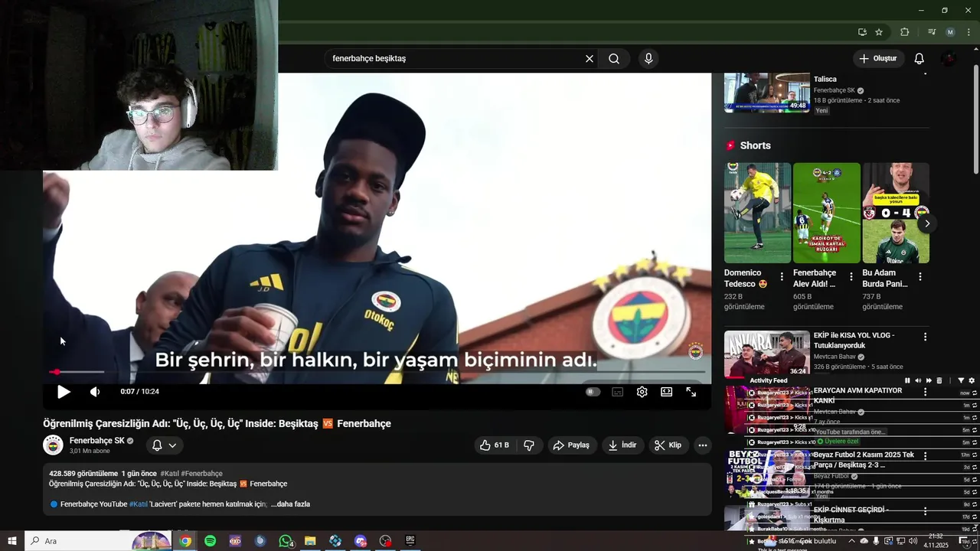Open Activity Feed filter funnel
This screenshot has height=551, width=980.
tap(961, 380)
